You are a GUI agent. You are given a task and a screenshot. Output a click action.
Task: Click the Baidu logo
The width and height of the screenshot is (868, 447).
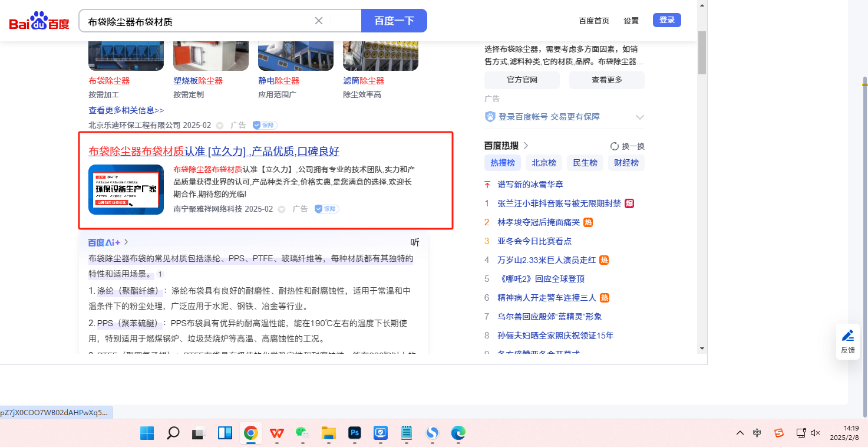39,21
